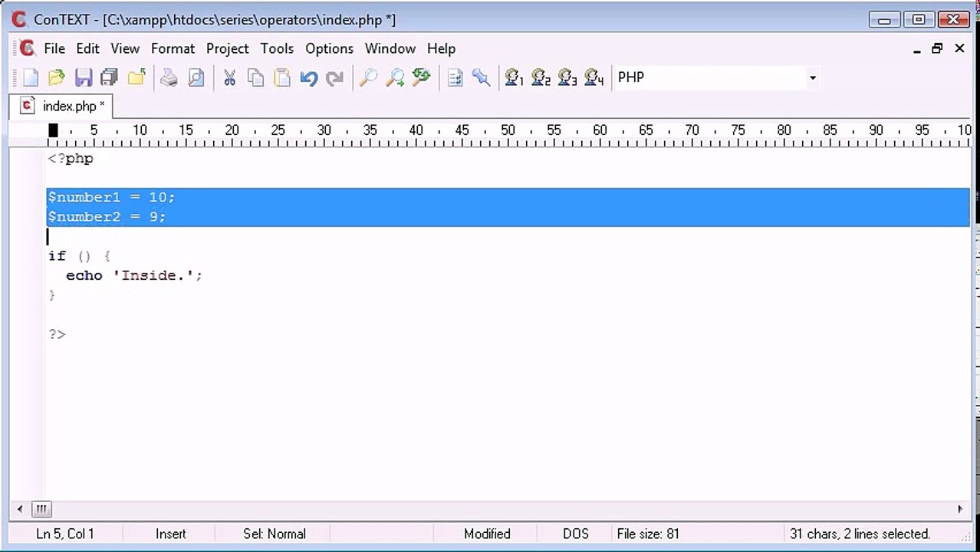980x552 pixels.
Task: Open the Format menu
Action: point(173,48)
